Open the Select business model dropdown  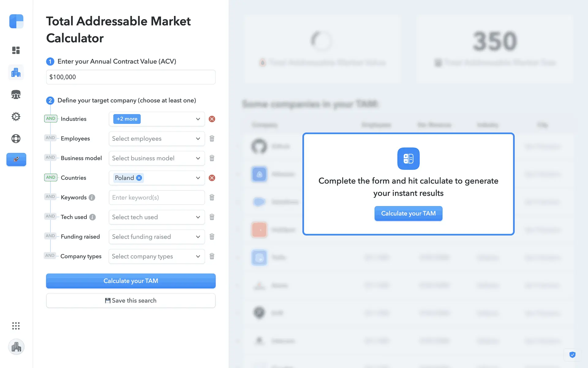pyautogui.click(x=156, y=158)
